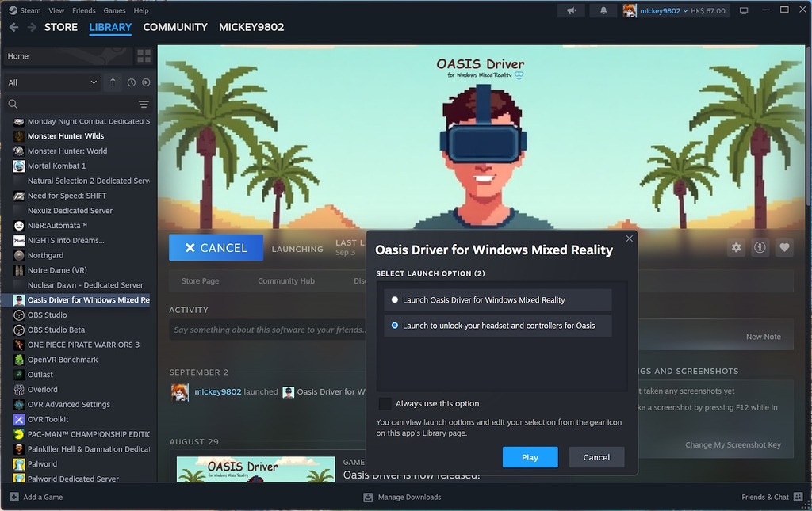812x511 pixels.
Task: Open the Friends menu
Action: tap(84, 10)
